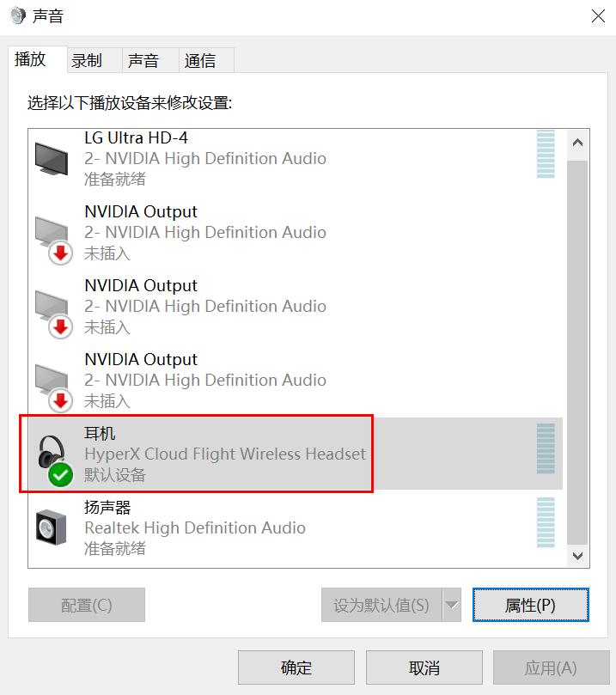Image resolution: width=616 pixels, height=695 pixels.
Task: Switch to the 声音 tab
Action: [143, 60]
